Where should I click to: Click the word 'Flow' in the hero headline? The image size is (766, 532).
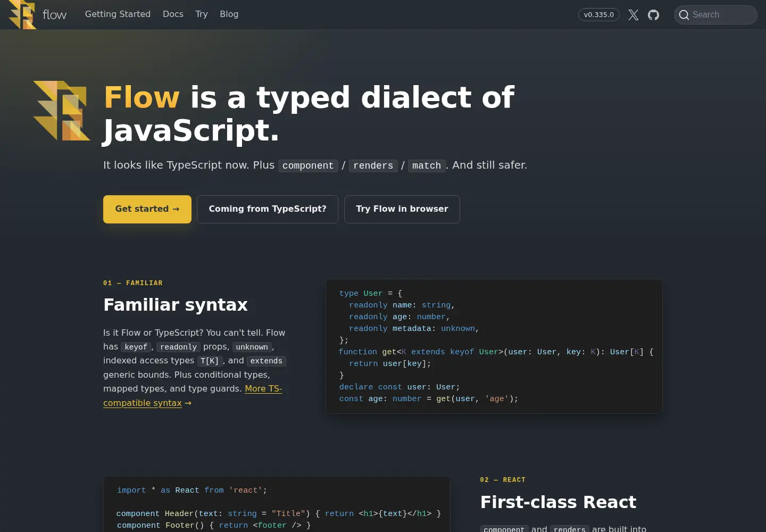141,97
